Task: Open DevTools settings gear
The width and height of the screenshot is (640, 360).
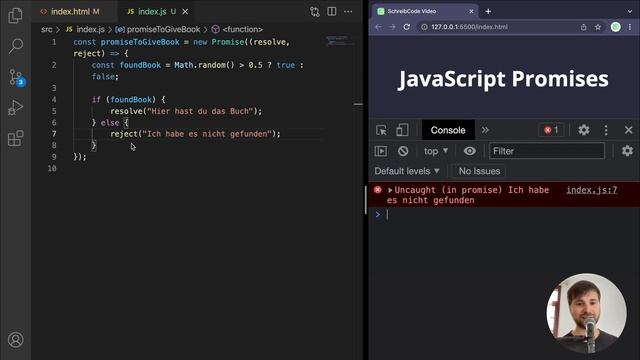Action: (x=584, y=130)
